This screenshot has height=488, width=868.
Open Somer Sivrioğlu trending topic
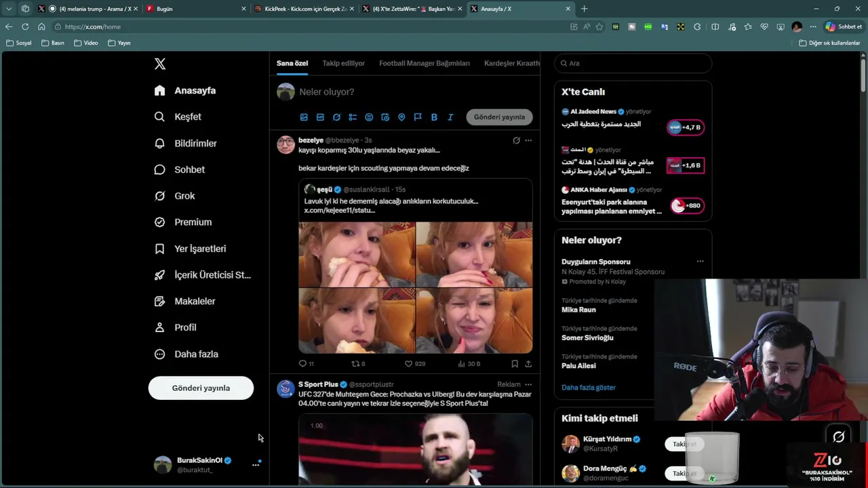587,338
